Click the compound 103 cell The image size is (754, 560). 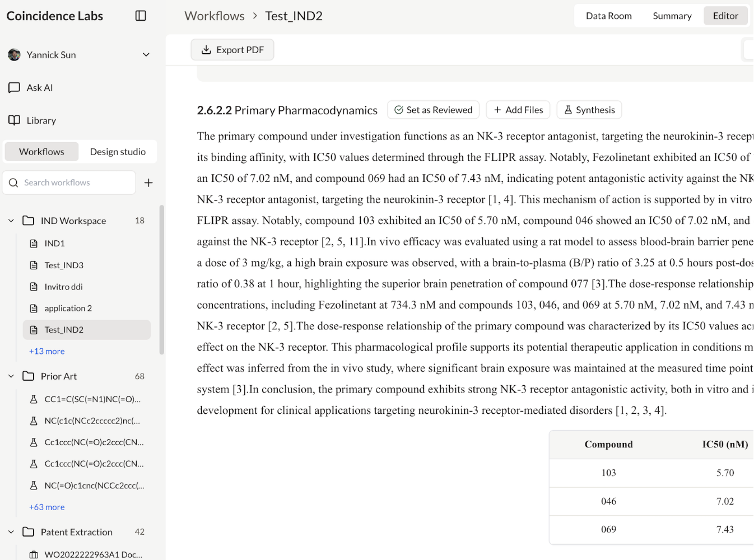point(609,473)
